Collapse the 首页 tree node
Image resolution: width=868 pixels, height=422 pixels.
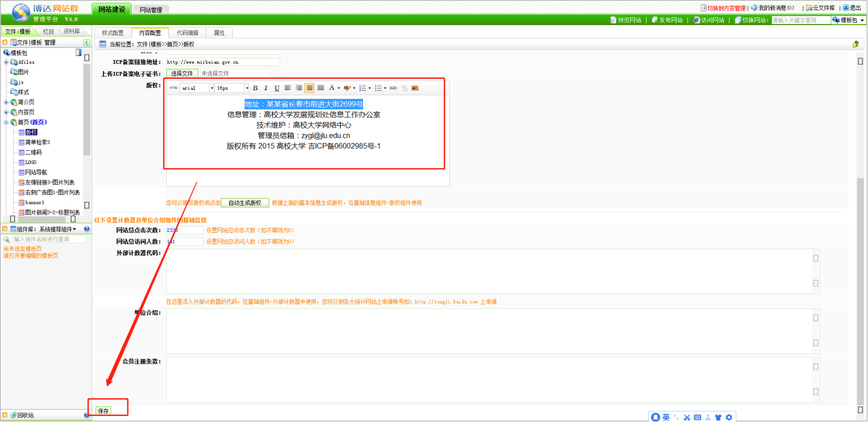click(x=7, y=122)
